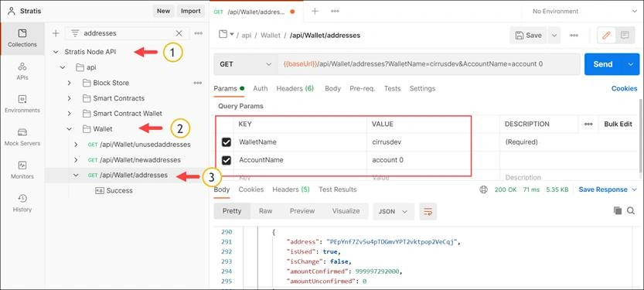Expand the /api/Wallet/unusedaddresses request

76,145
